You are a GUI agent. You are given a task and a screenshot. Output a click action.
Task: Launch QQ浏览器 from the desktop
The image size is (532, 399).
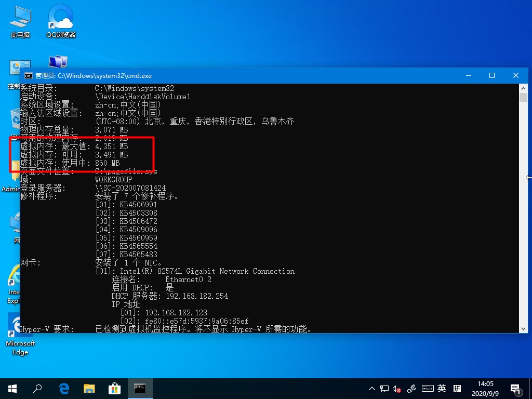click(x=60, y=21)
